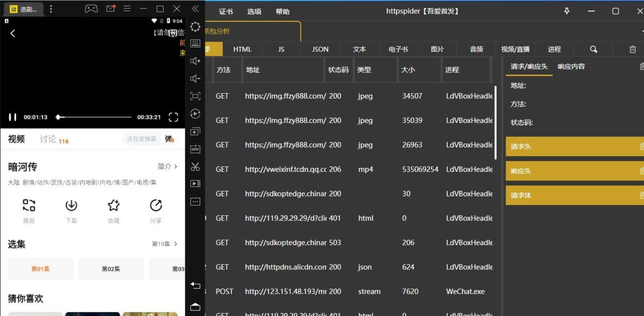Expand the 简介 details for 暗河传
This screenshot has height=316, width=644.
(168, 166)
